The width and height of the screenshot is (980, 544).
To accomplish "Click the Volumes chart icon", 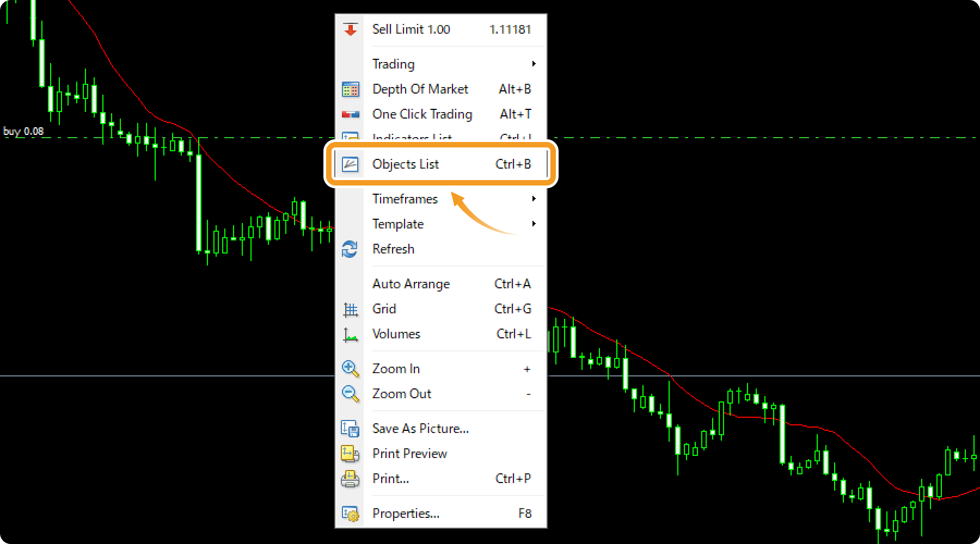I will tap(351, 335).
